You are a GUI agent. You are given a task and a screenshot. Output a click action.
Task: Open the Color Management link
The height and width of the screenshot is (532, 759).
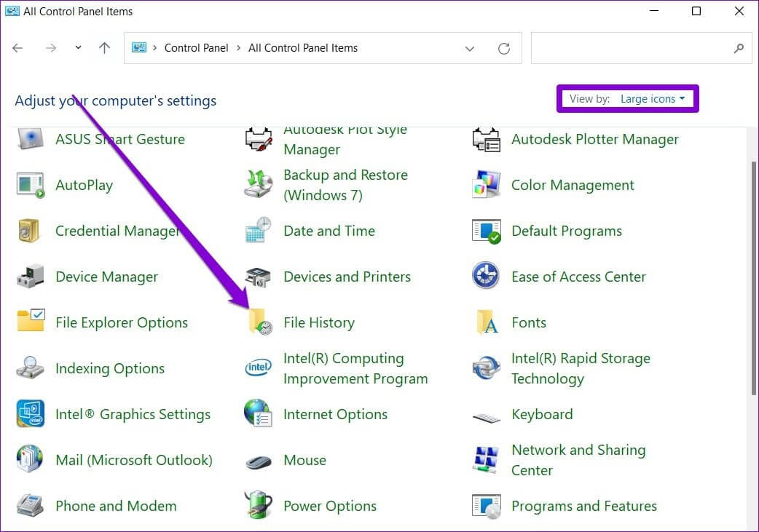(573, 185)
